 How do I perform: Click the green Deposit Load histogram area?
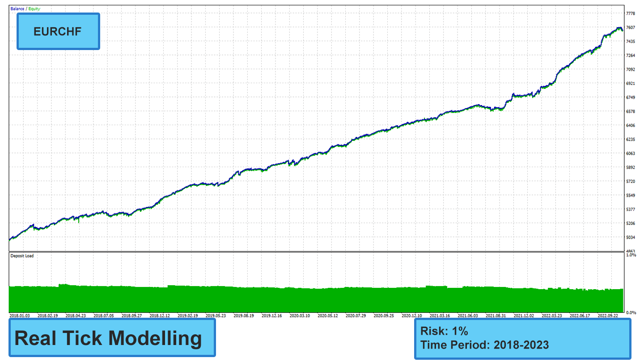coord(313,299)
